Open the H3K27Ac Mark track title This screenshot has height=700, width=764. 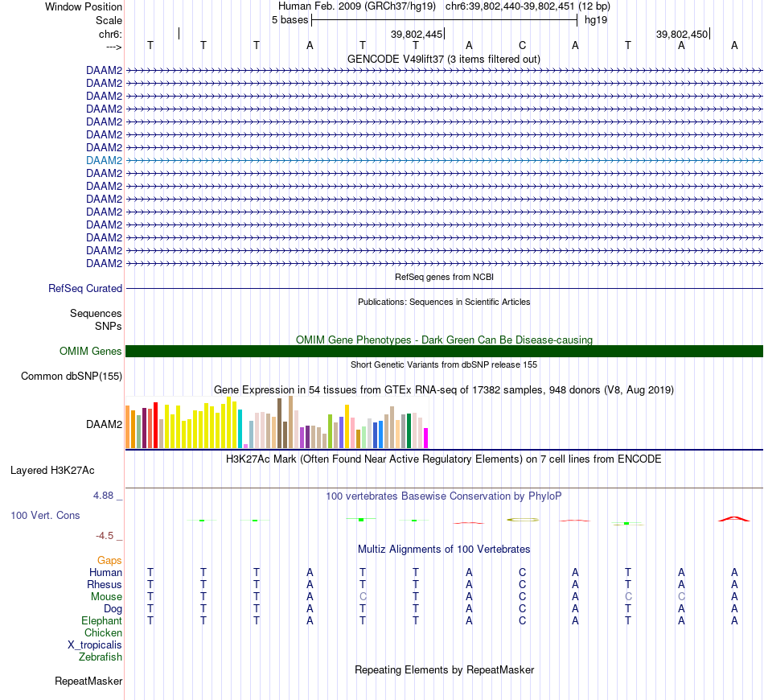(444, 459)
